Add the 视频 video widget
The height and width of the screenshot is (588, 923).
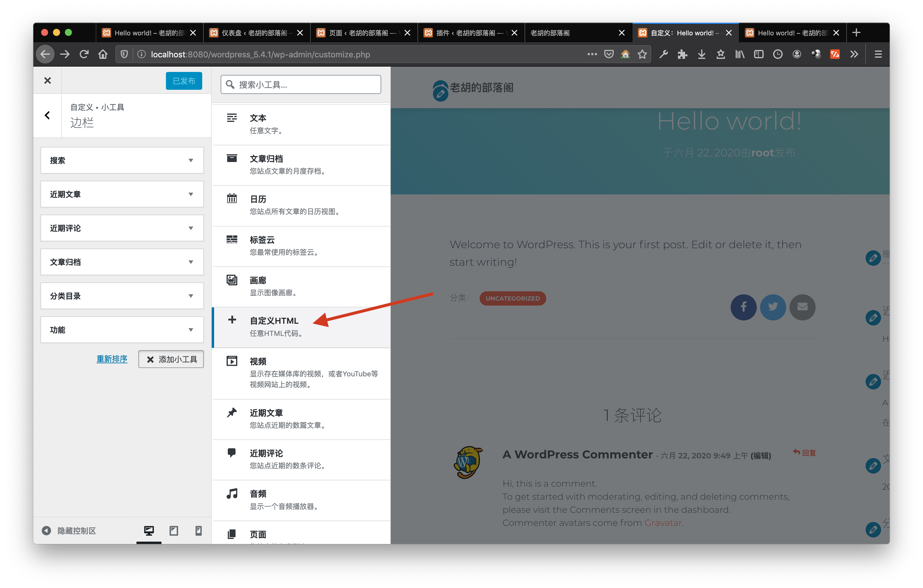coord(301,373)
